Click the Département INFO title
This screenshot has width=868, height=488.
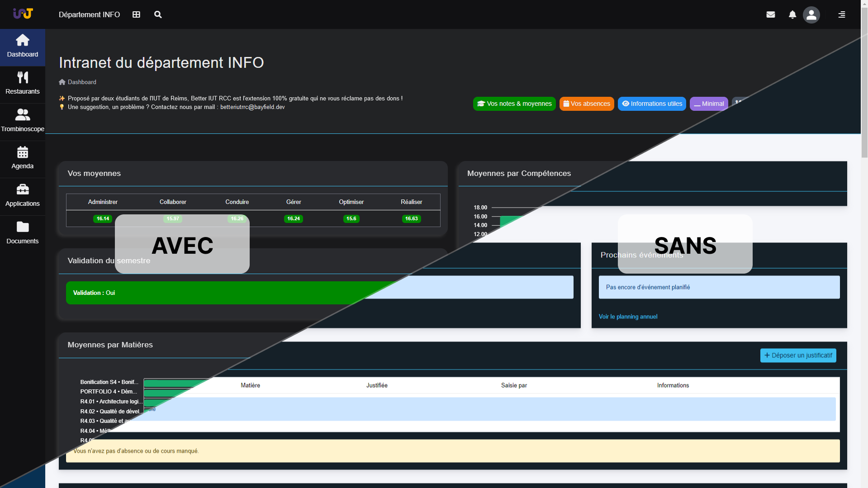(89, 14)
